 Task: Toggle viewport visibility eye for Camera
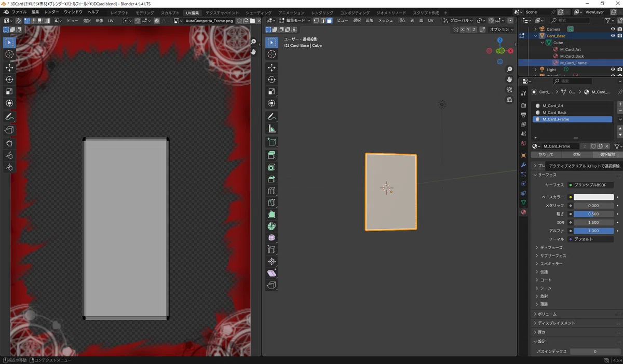pyautogui.click(x=613, y=29)
